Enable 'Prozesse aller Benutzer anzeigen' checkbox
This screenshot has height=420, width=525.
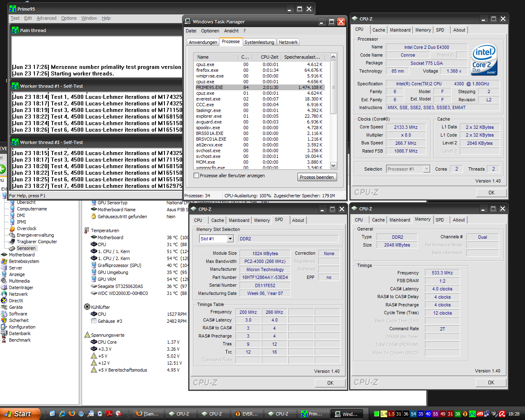196,176
